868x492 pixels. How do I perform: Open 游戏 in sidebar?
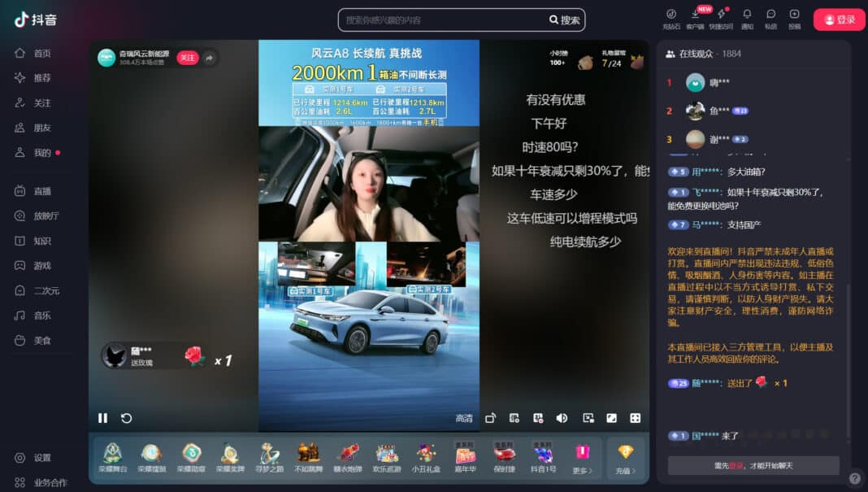(33, 266)
